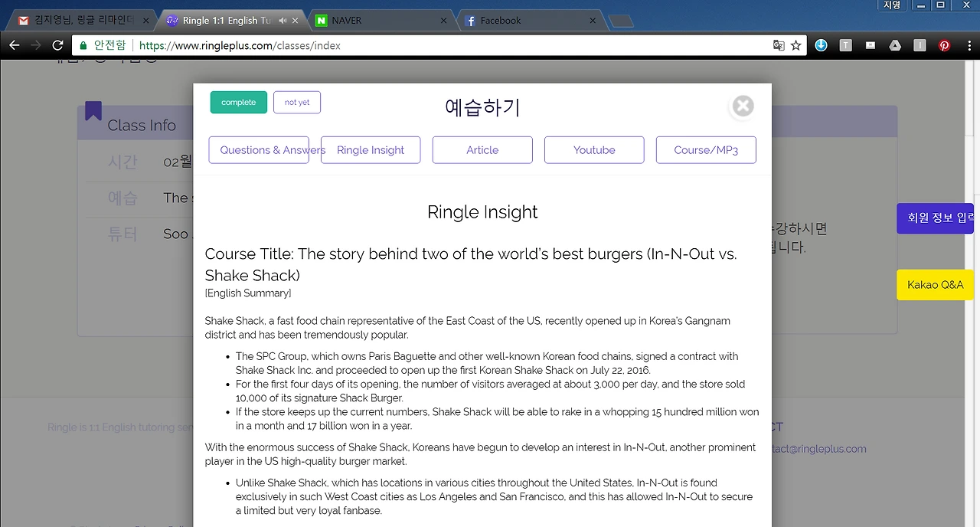980x527 pixels.
Task: Click the Google Drive extension icon
Action: [x=894, y=45]
